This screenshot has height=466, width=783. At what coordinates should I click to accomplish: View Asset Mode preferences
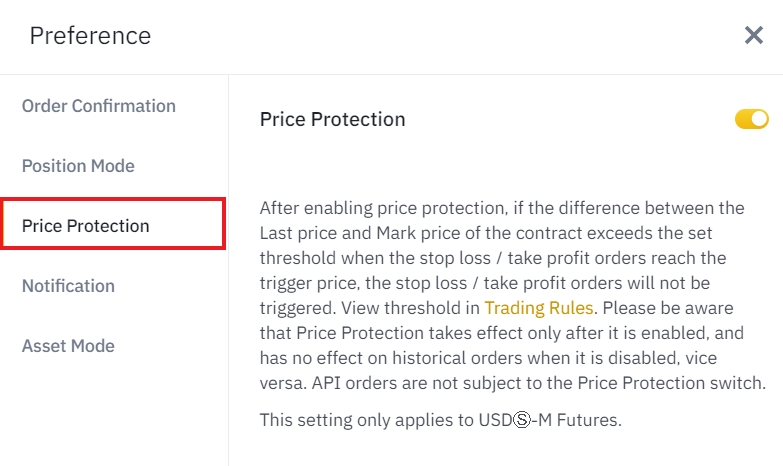[x=68, y=346]
